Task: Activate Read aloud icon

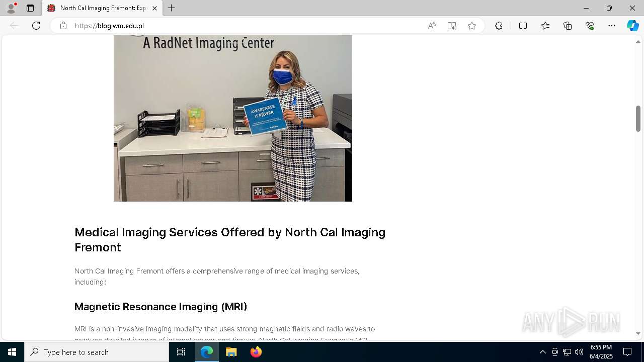Action: click(x=432, y=26)
